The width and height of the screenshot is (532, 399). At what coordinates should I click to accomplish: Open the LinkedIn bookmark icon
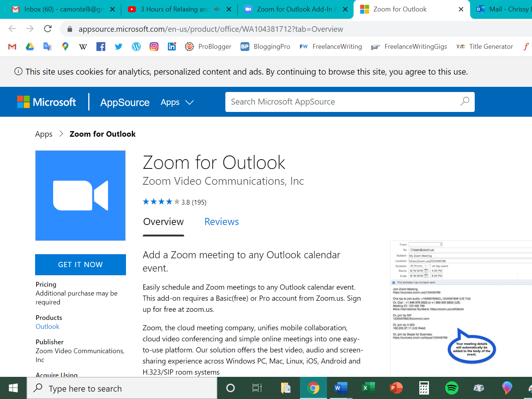point(172,47)
